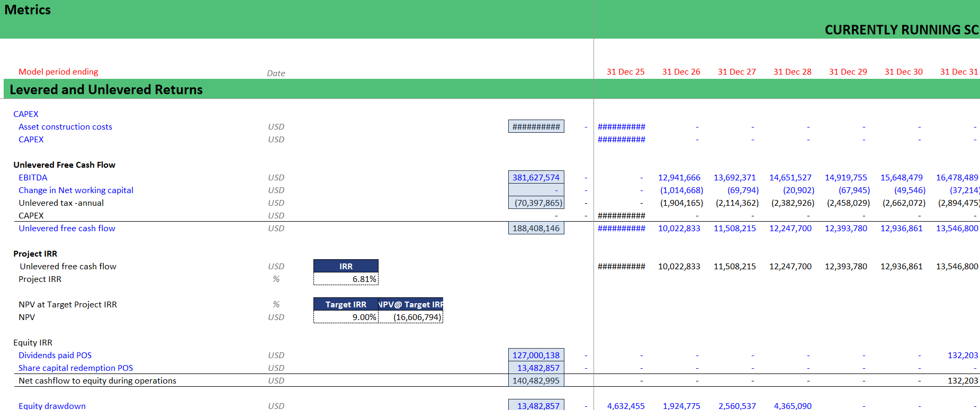The image size is (980, 410).
Task: Click the Net cashflow to equity total 140,482,995
Action: pos(536,380)
